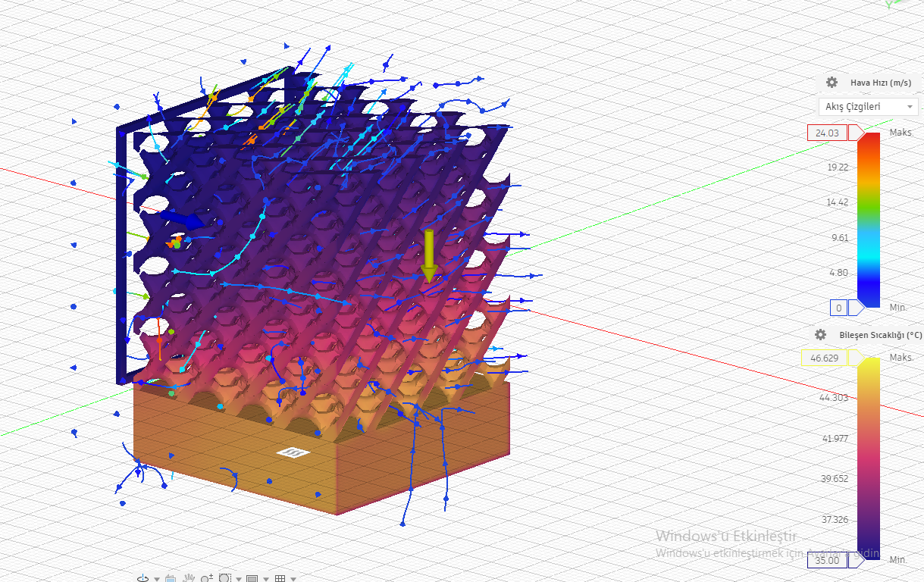Open the Akış Çizgileri dropdown
The width and height of the screenshot is (924, 582).
[x=867, y=106]
